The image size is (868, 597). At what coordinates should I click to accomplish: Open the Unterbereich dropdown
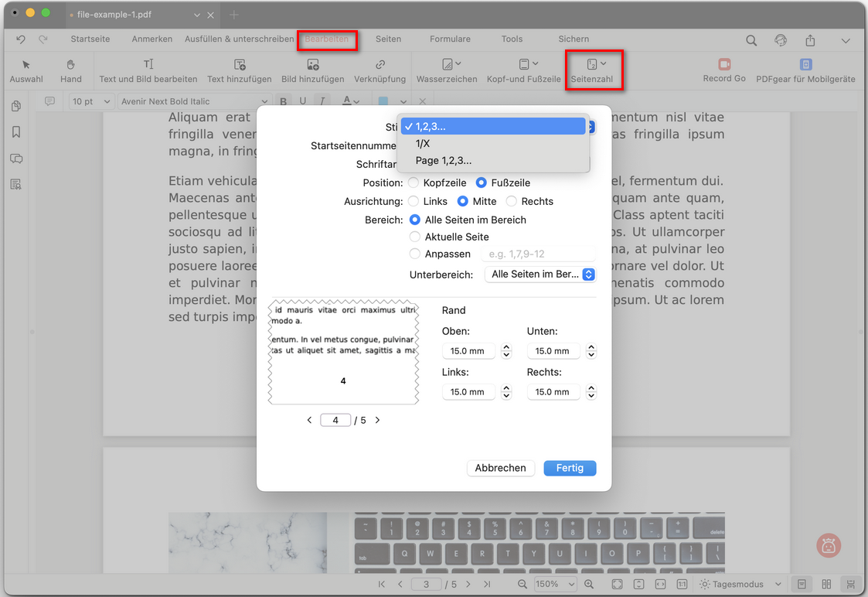pos(540,274)
